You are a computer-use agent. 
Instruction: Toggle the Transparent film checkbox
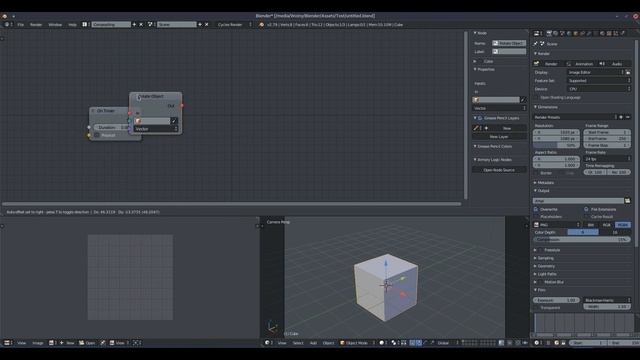coord(536,307)
